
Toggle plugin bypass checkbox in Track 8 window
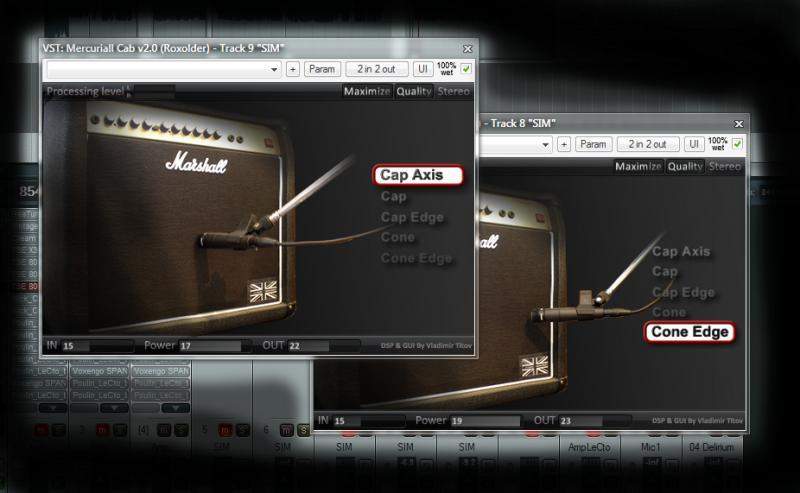737,144
